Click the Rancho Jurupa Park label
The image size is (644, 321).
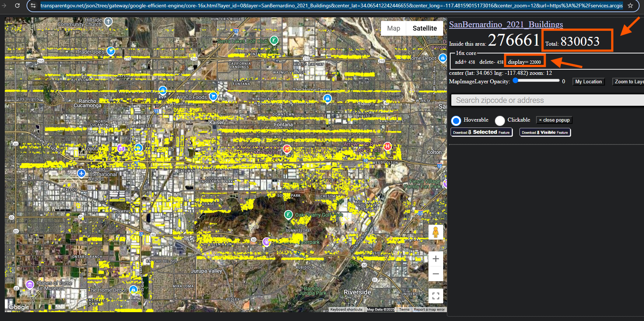pyautogui.click(x=312, y=291)
